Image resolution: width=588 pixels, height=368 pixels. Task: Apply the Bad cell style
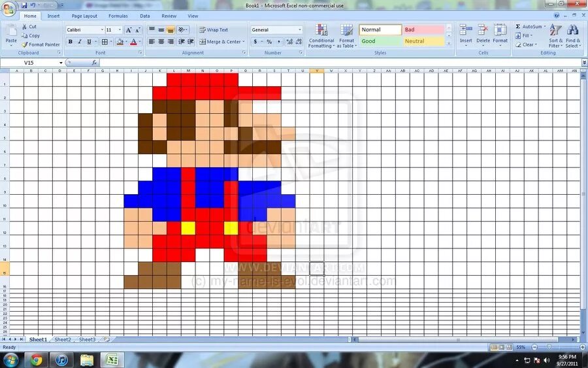coord(424,29)
